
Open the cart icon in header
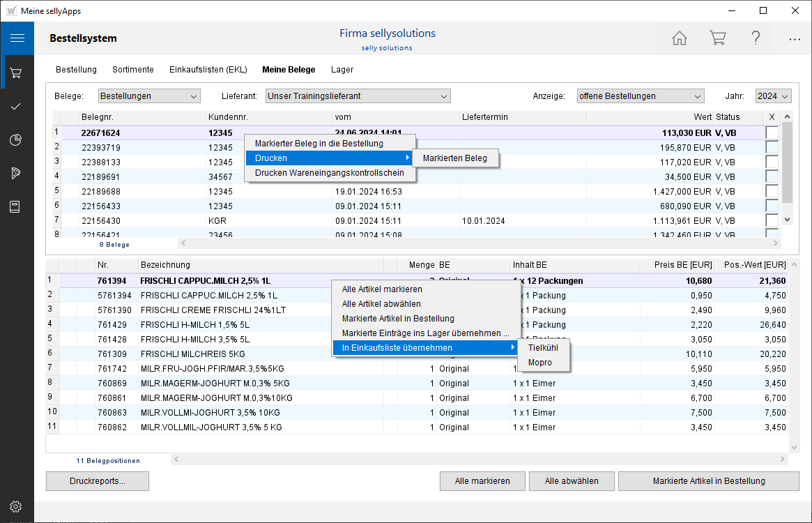[717, 38]
